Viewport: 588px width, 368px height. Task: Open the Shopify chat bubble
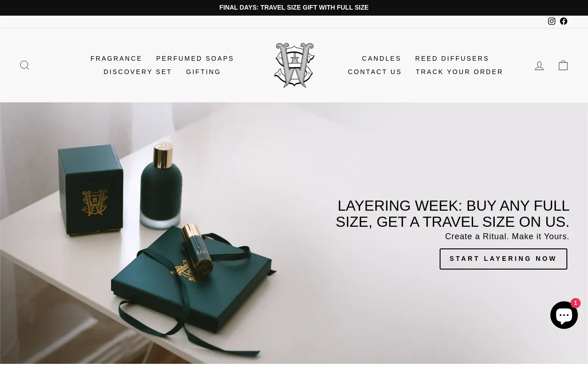click(564, 315)
